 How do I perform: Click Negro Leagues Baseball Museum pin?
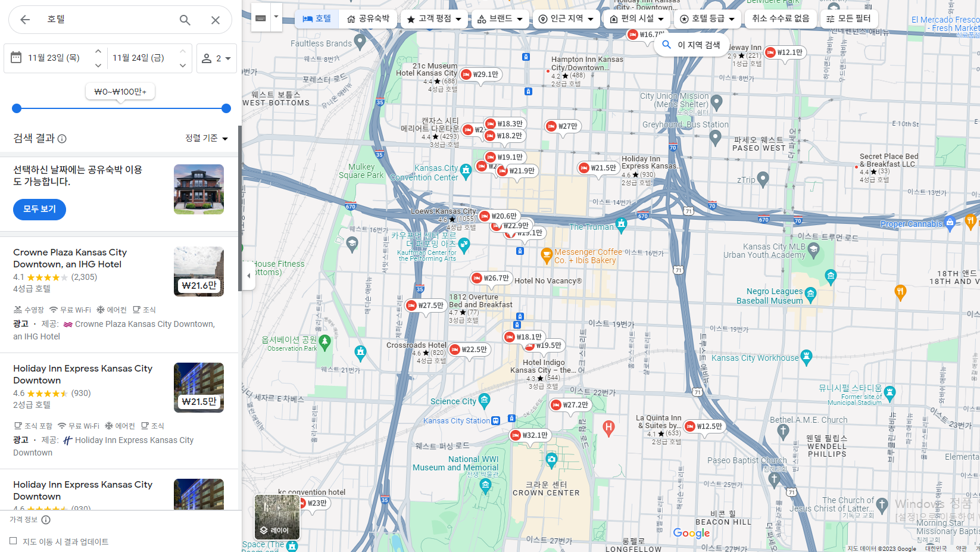[810, 294]
